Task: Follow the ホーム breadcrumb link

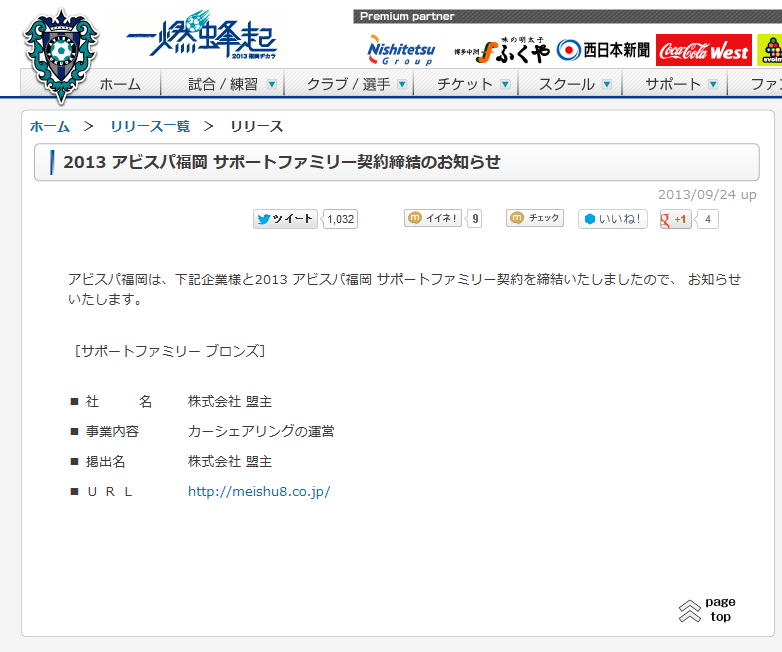Action: click(50, 127)
